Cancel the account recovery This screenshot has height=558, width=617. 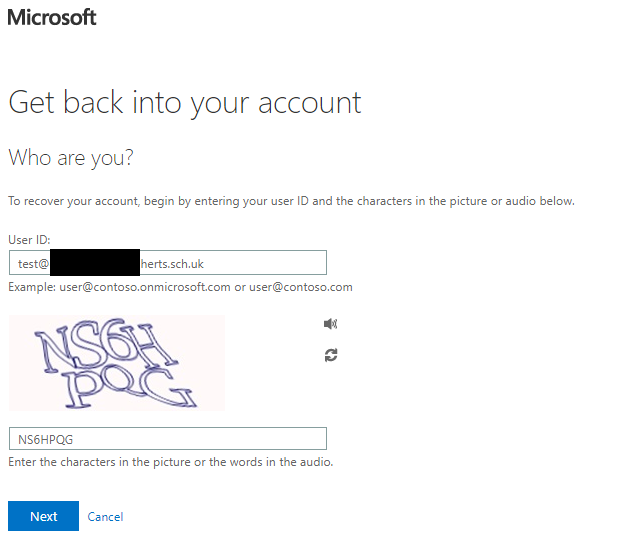[105, 516]
